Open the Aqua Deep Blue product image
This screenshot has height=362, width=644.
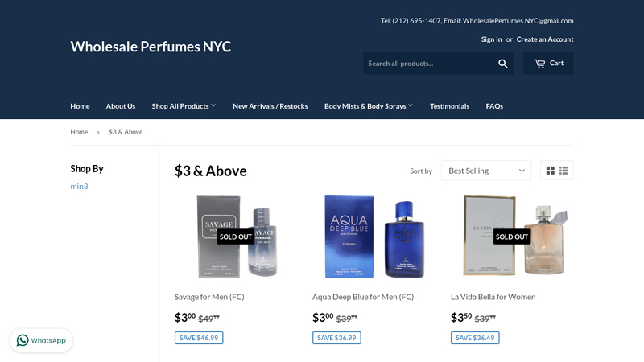coord(374,237)
